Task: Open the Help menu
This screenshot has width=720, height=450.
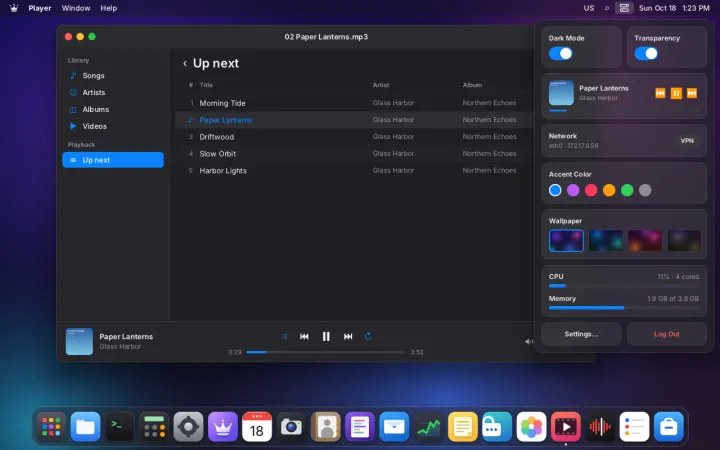Action: click(109, 8)
